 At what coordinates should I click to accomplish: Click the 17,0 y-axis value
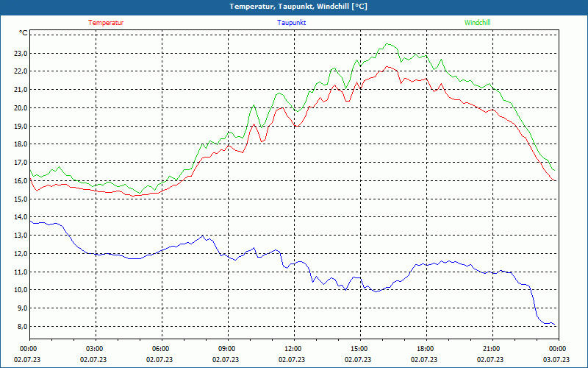21,163
